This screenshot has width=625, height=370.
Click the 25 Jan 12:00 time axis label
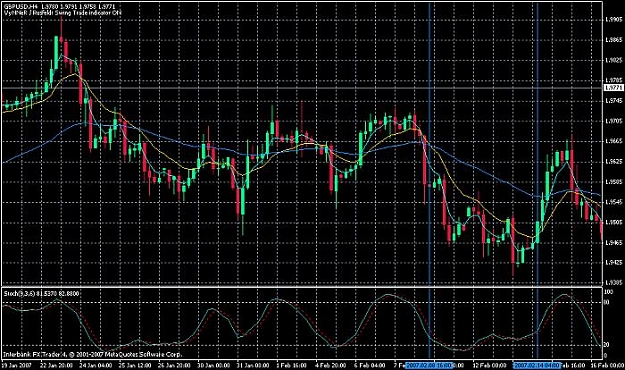(135, 365)
